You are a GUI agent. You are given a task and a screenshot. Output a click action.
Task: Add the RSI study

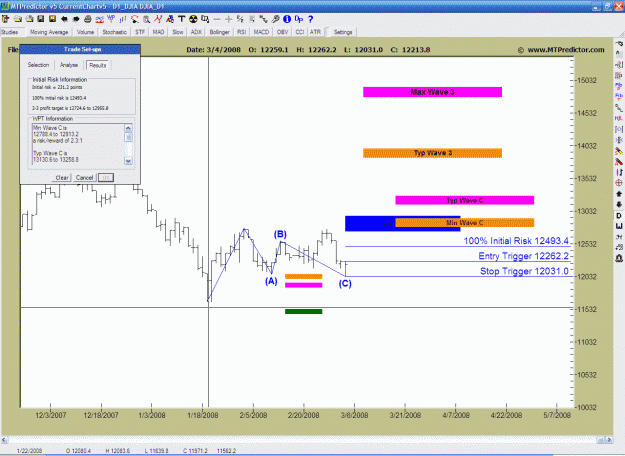pos(241,32)
